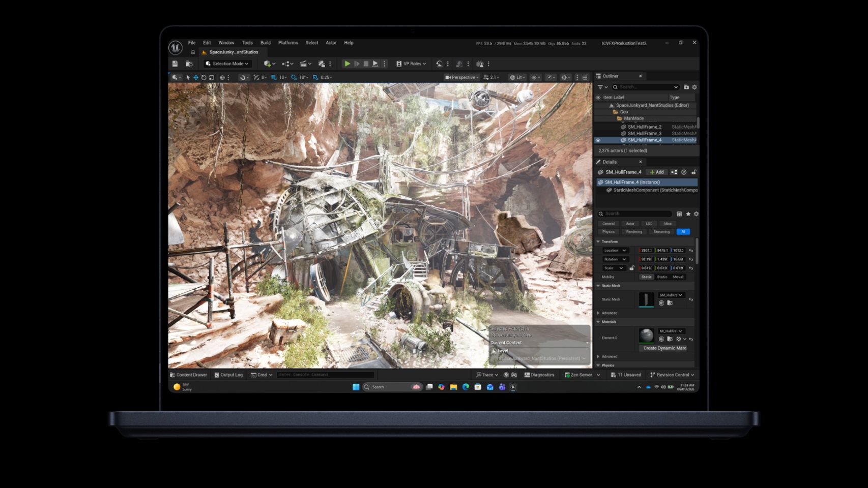
Task: Click the Output Log button
Action: (x=228, y=375)
